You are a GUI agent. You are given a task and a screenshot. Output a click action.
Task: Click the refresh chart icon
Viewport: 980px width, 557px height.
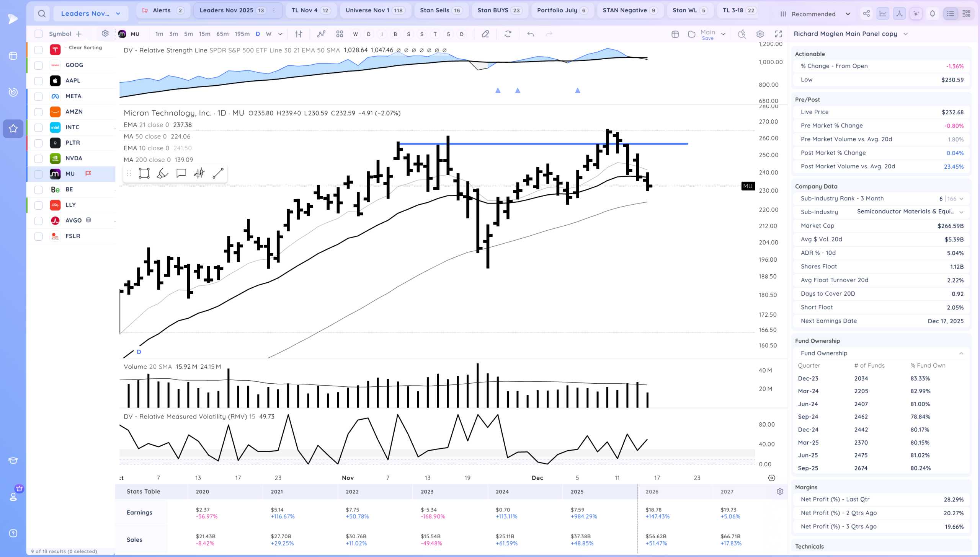coord(508,34)
